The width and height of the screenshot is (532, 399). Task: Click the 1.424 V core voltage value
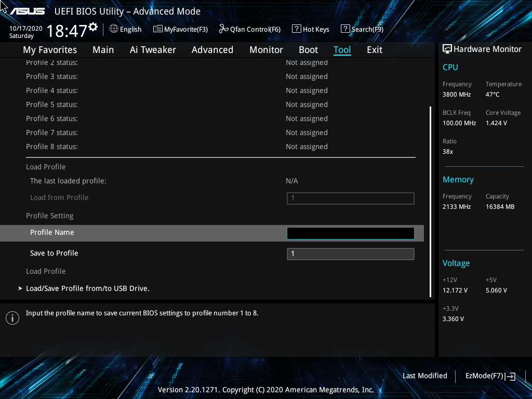coord(496,123)
